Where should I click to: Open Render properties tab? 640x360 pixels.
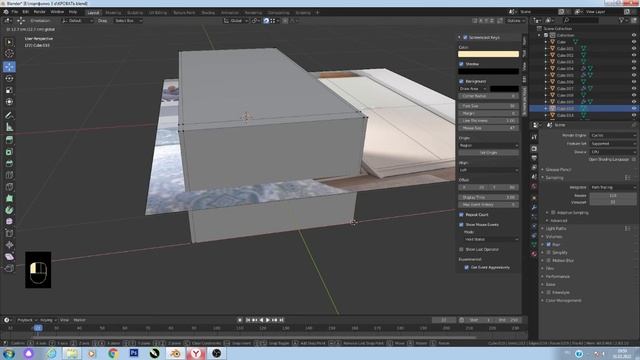pos(534,148)
